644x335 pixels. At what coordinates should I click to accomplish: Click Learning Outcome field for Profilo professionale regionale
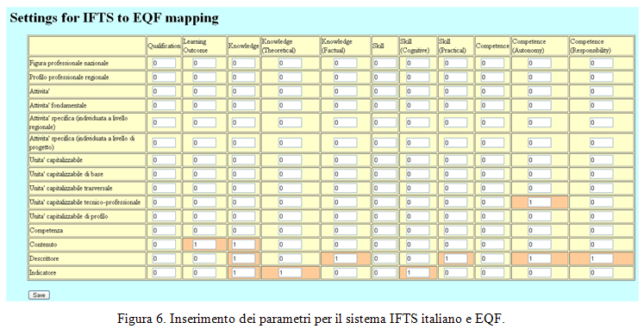pyautogui.click(x=204, y=78)
